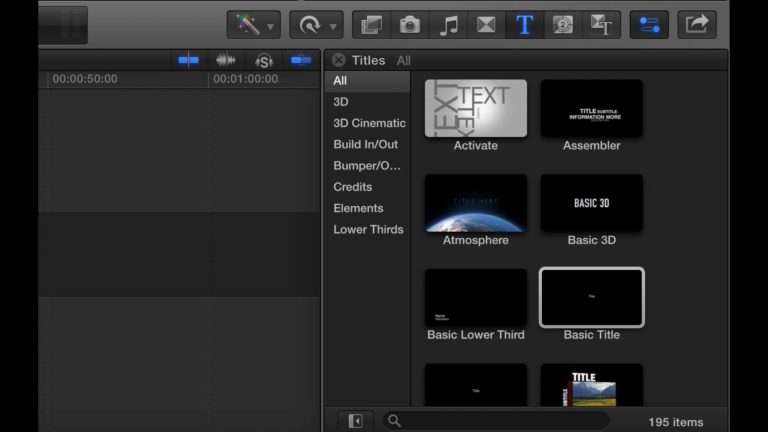Select the 3D Cinematic category
Screen dimensions: 768x432
click(369, 123)
